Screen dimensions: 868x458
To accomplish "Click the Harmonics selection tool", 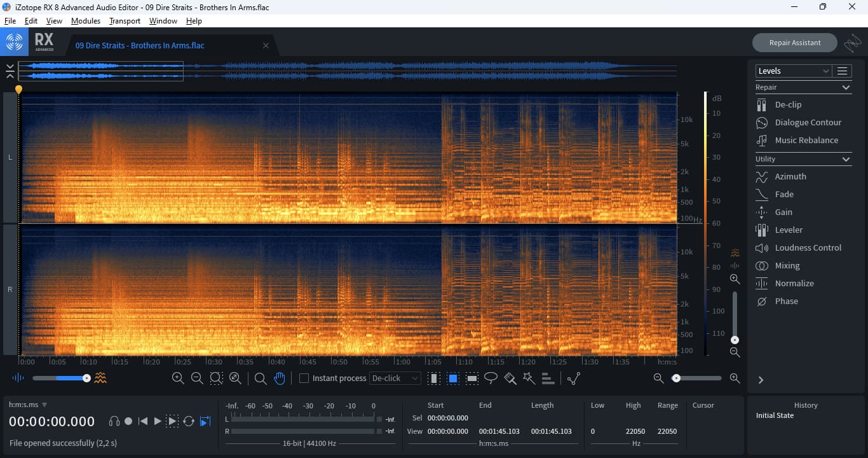I will coord(548,378).
